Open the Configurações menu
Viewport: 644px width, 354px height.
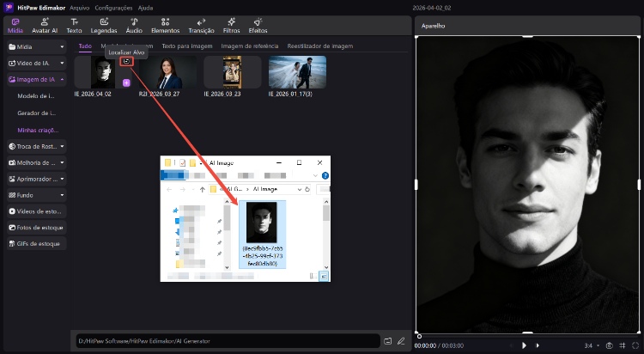click(112, 6)
